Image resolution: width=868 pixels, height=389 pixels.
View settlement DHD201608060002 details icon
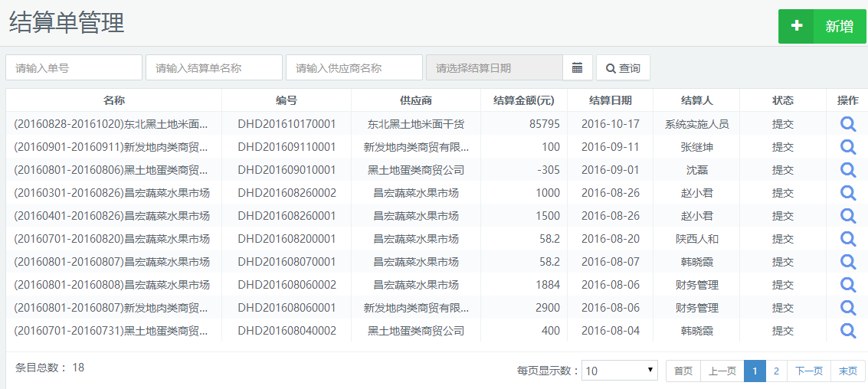tap(847, 285)
